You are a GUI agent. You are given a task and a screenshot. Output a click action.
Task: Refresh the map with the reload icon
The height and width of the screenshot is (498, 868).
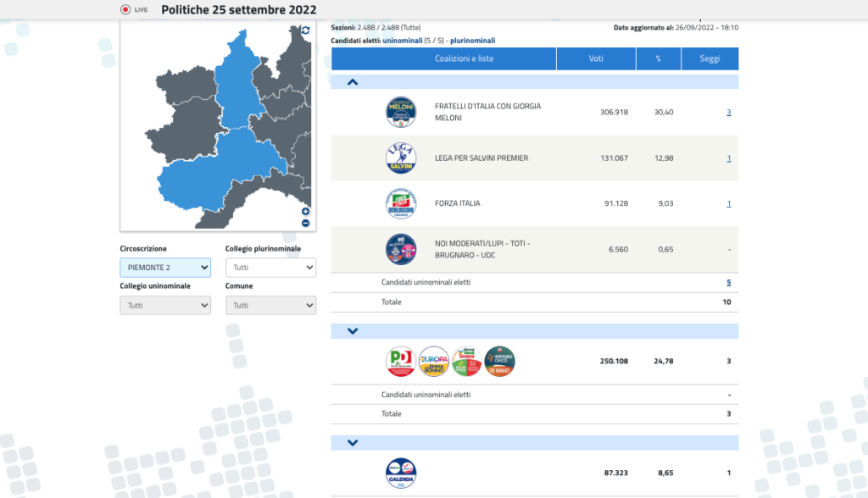pos(305,30)
